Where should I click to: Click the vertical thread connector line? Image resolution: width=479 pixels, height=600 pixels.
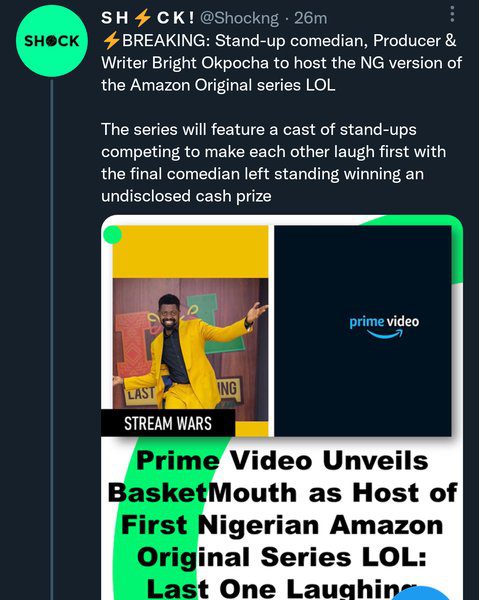(x=52, y=339)
